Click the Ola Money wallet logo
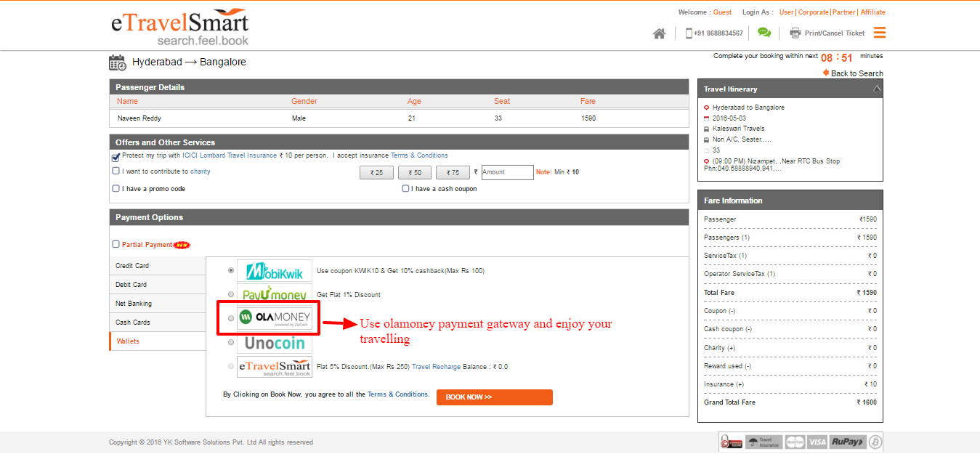Viewport: 980px width, 462px height. tap(274, 317)
